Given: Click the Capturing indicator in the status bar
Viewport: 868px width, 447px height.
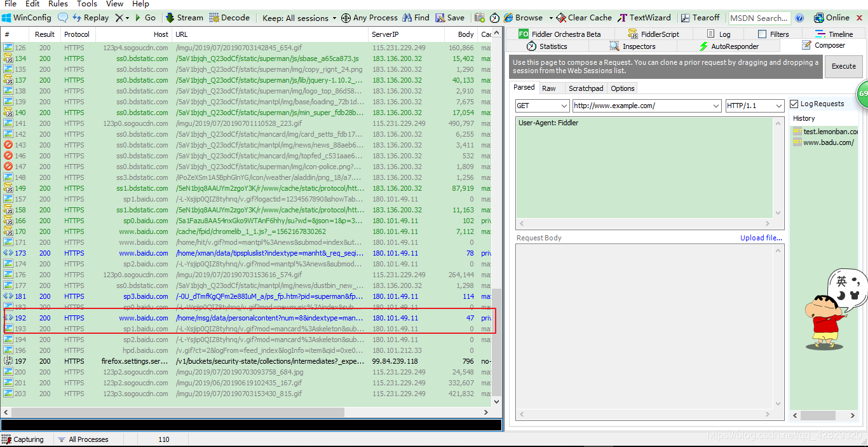Looking at the screenshot, I should [x=23, y=439].
